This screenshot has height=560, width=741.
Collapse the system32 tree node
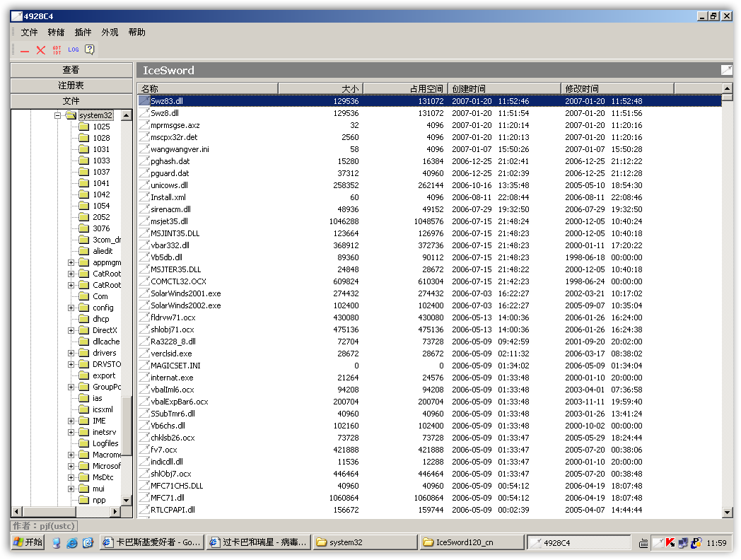[57, 115]
